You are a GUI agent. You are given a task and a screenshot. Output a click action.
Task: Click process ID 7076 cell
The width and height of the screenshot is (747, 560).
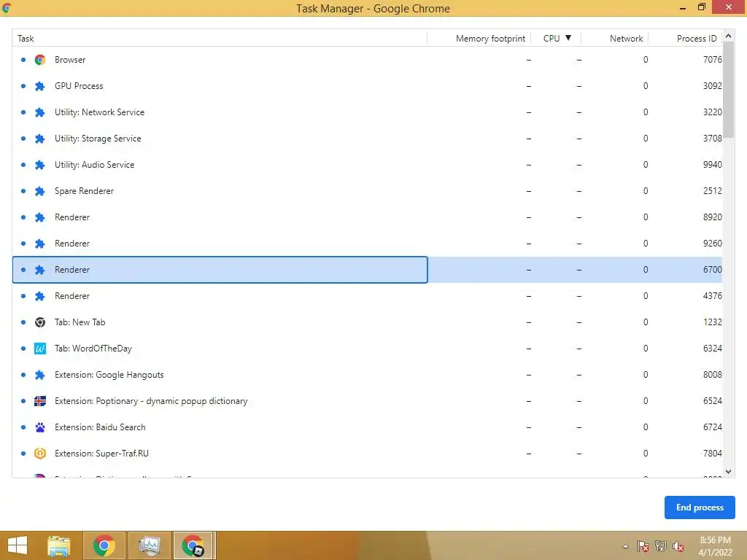pyautogui.click(x=712, y=60)
